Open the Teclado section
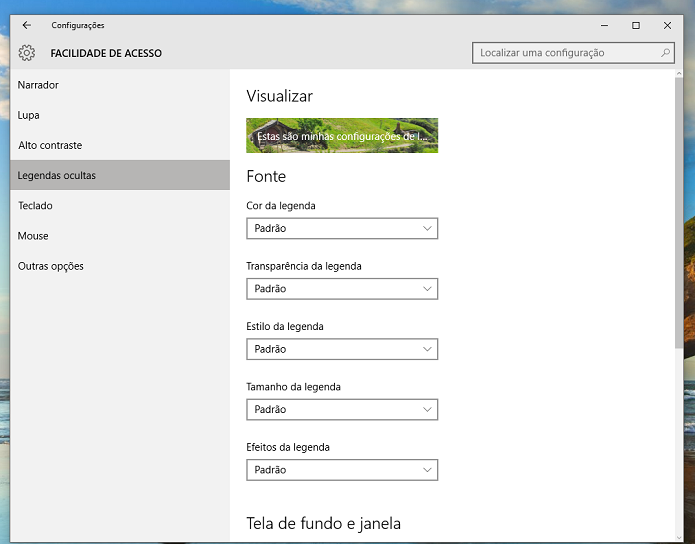Viewport: 695px width, 544px height. pyautogui.click(x=120, y=205)
